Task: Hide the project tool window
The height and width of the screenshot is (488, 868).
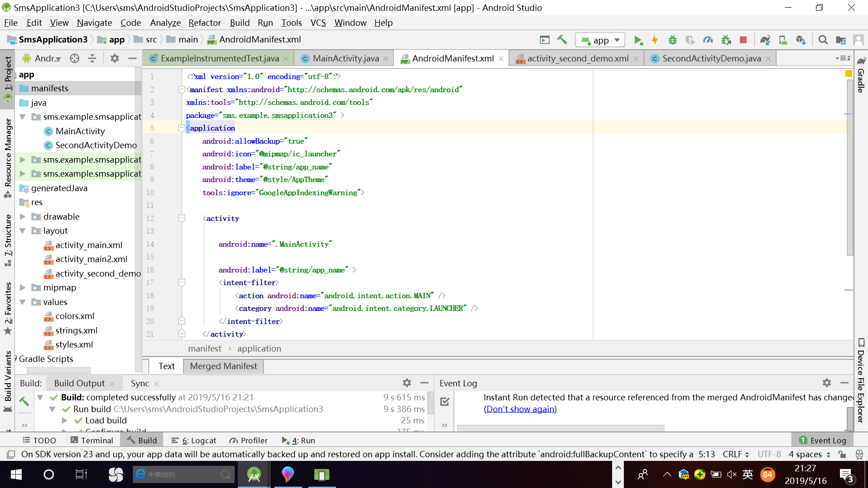Action: (132, 58)
